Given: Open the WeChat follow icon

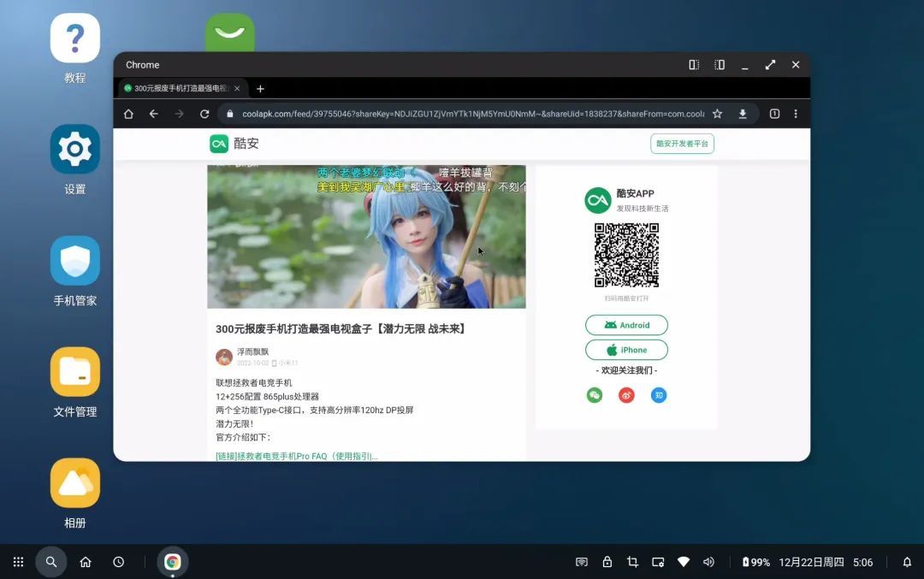Looking at the screenshot, I should [x=595, y=395].
